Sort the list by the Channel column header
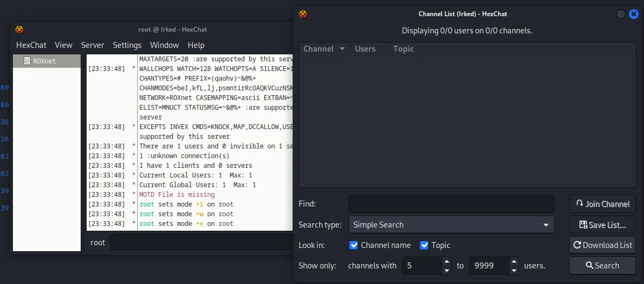 click(324, 49)
